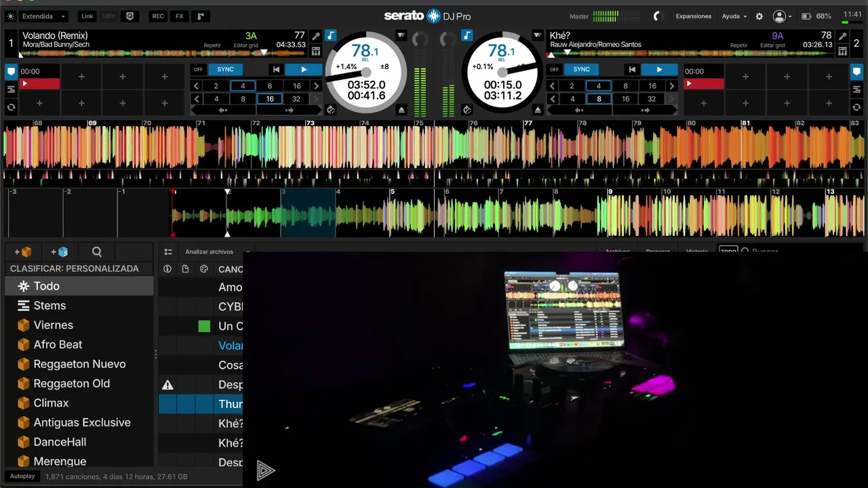868x488 pixels.
Task: Activate SYNC on deck 2
Action: click(581, 69)
